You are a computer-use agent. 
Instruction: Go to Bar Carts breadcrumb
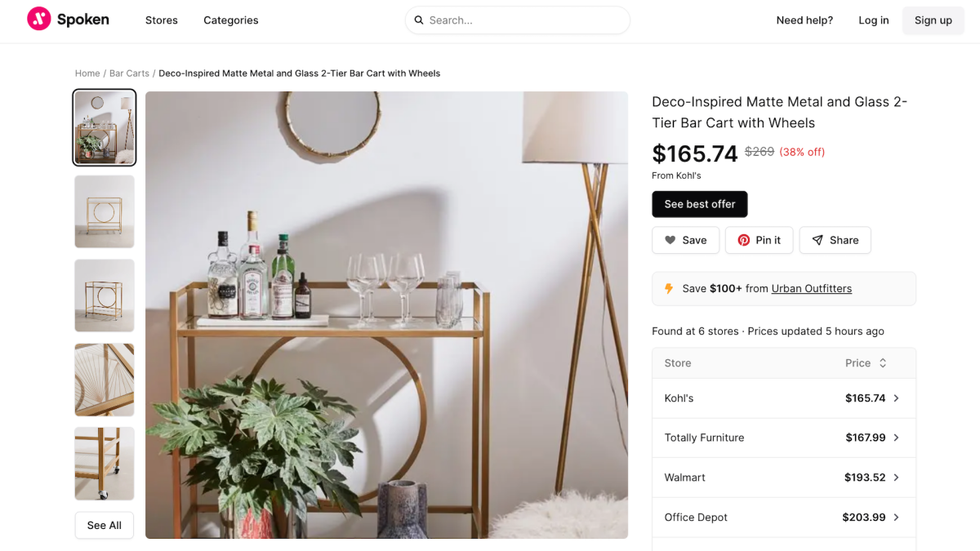point(129,73)
